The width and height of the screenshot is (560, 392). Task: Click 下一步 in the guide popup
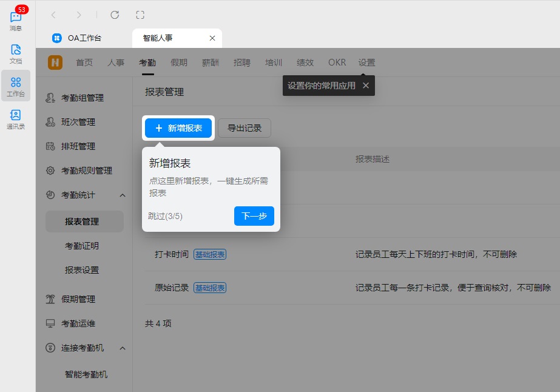click(254, 216)
